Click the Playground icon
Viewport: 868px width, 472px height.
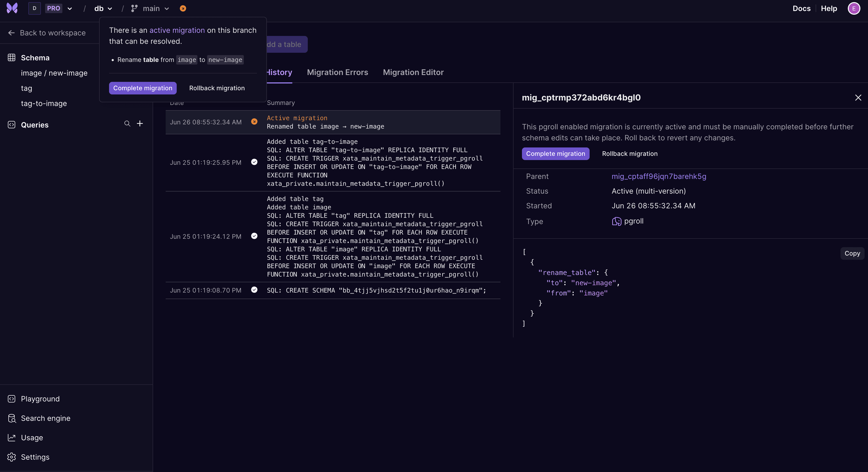pyautogui.click(x=12, y=399)
